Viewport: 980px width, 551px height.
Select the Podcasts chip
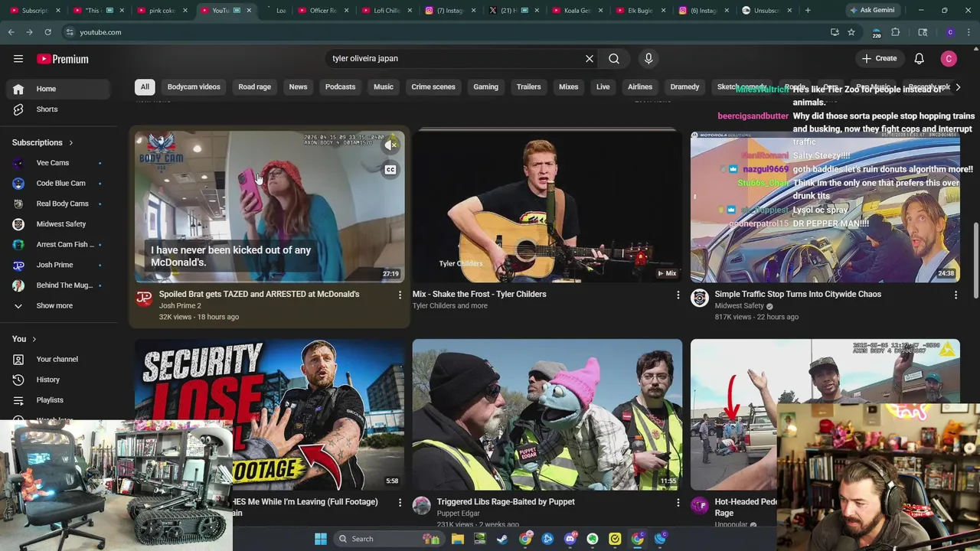[x=340, y=86]
